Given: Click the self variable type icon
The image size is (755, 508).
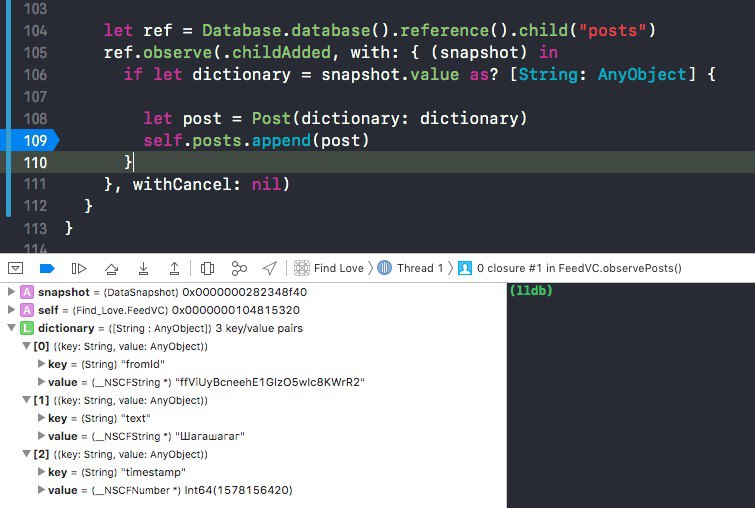Looking at the screenshot, I should coord(27,310).
